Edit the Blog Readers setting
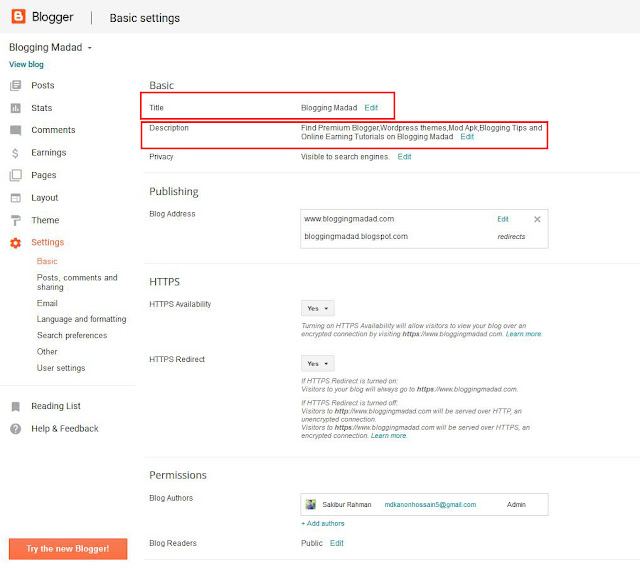 point(337,543)
